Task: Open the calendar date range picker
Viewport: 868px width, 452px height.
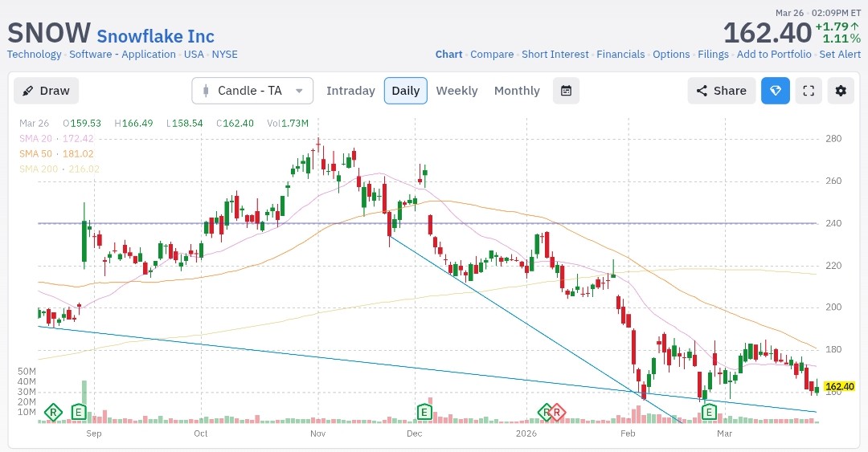Action: [x=566, y=91]
